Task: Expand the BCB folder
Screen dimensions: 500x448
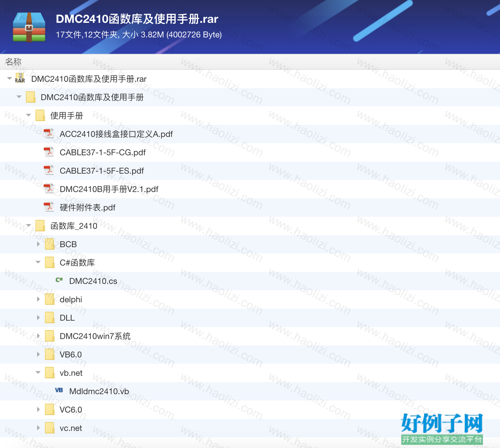Action: click(x=38, y=244)
